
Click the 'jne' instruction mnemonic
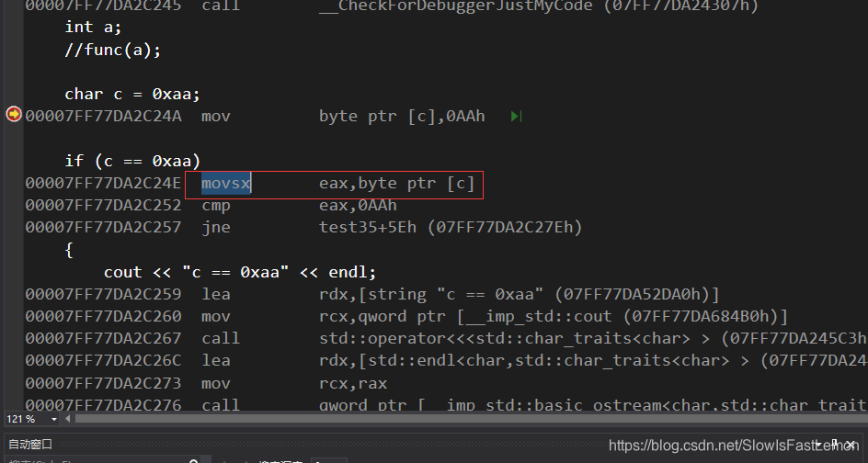pos(216,227)
